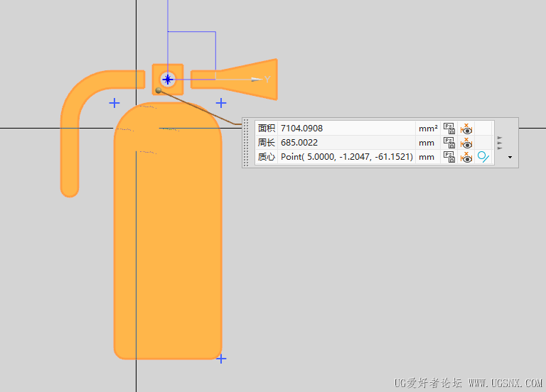Select the 面积 label cell
Image resolution: width=546 pixels, height=392 pixels.
tap(267, 129)
